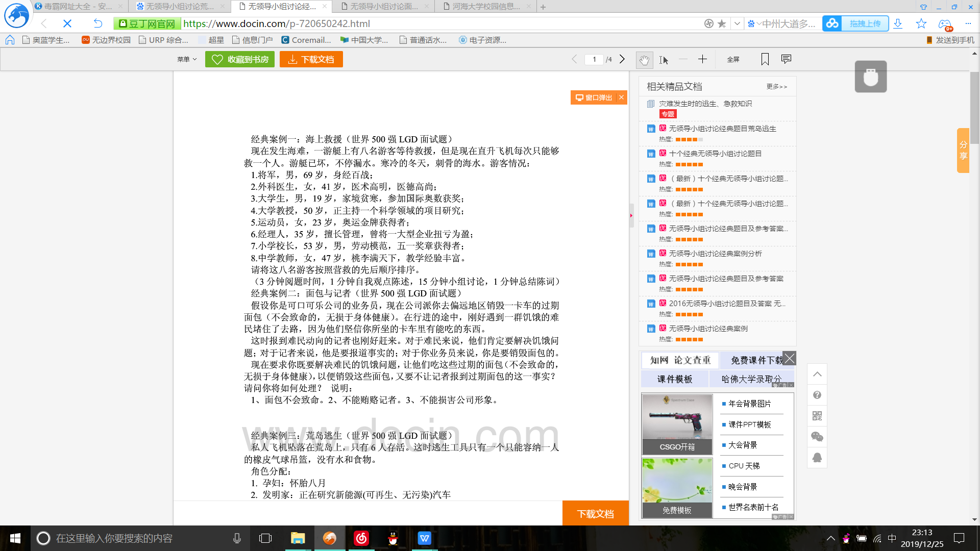Reload page with the browser refresh icon
980x551 pixels.
click(98, 23)
